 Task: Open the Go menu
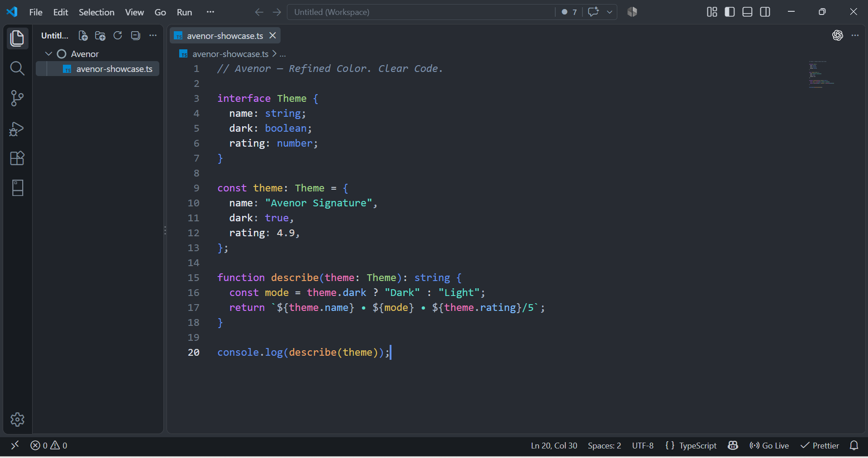160,12
